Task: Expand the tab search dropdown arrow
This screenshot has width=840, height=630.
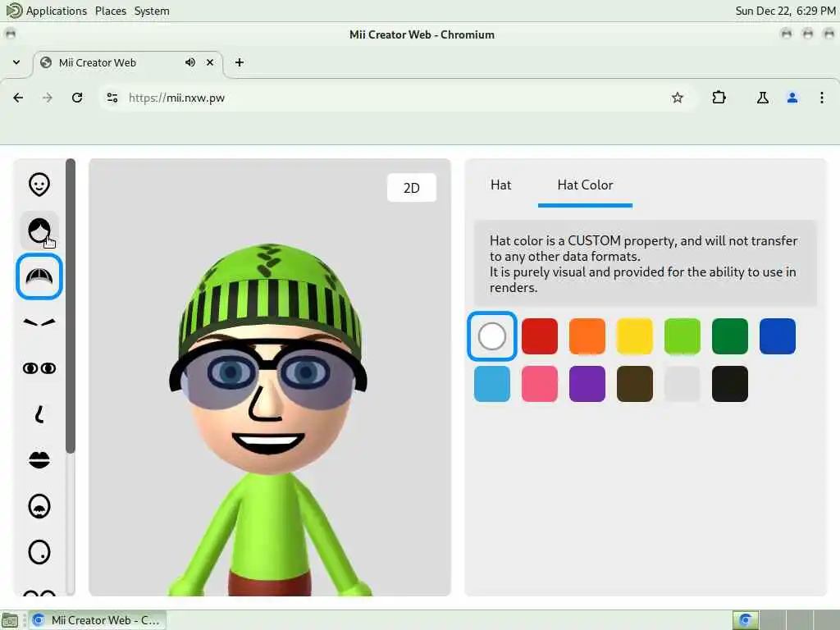Action: (16, 62)
